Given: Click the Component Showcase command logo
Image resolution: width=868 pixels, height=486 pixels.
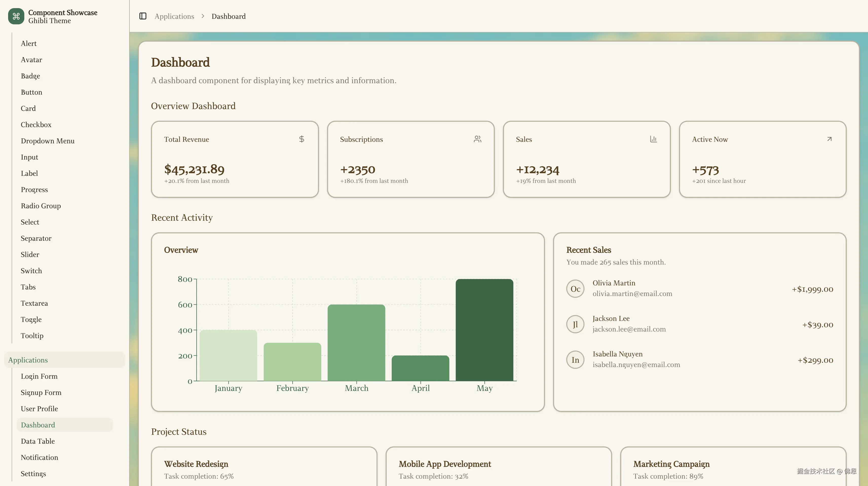Looking at the screenshot, I should (16, 16).
